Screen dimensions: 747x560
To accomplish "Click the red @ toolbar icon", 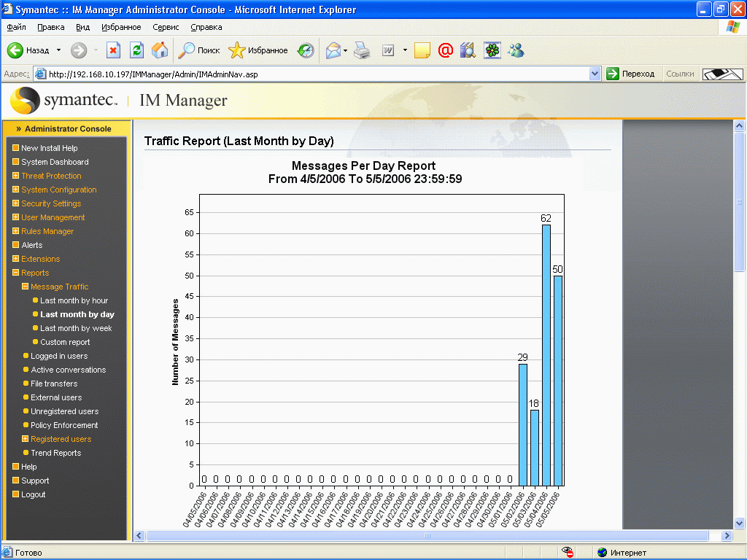I will coord(445,50).
